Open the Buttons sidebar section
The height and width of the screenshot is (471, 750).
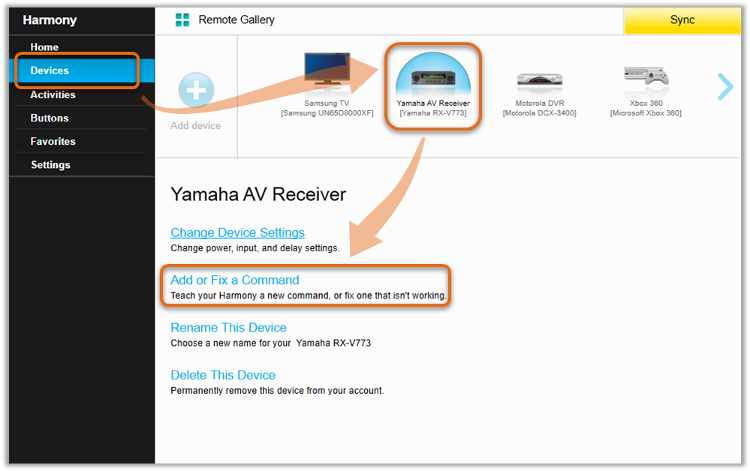point(49,118)
